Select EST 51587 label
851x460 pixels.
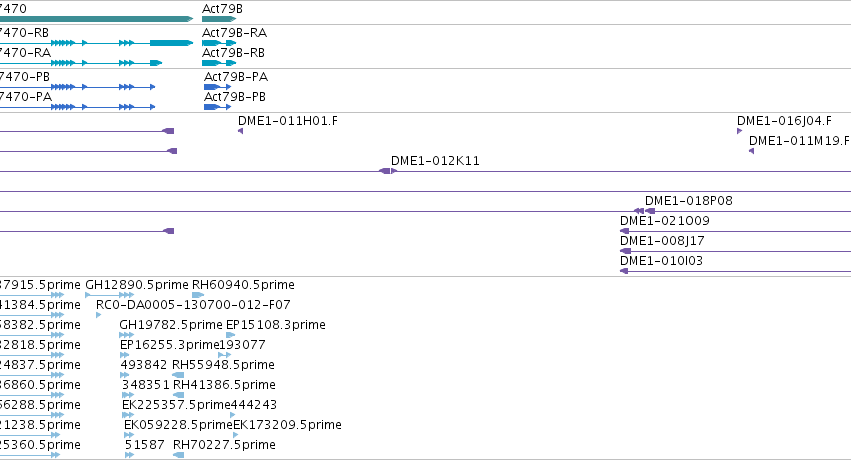[144, 445]
